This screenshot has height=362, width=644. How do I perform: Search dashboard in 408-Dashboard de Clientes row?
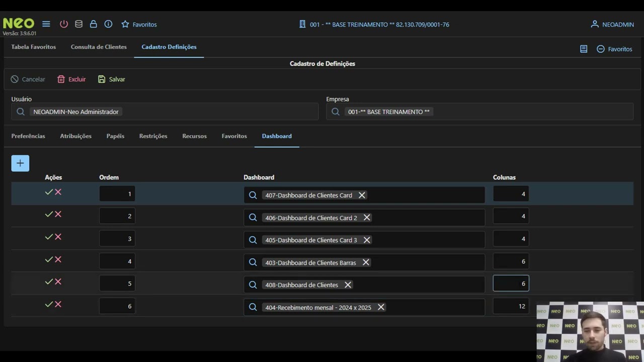pyautogui.click(x=253, y=285)
